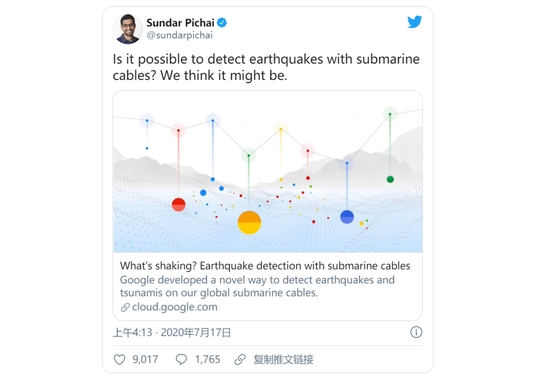Open the tweet timestamp 2020年7月17日
This screenshot has height=378, width=550.
pyautogui.click(x=196, y=332)
